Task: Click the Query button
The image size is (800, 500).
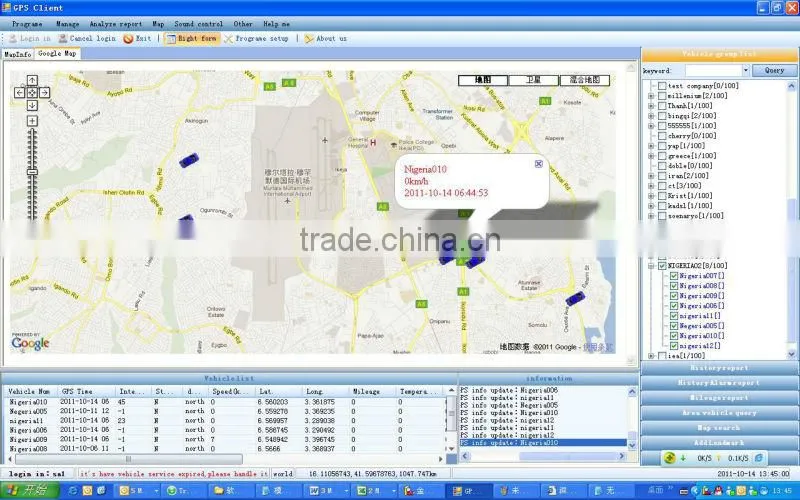Action: click(774, 70)
